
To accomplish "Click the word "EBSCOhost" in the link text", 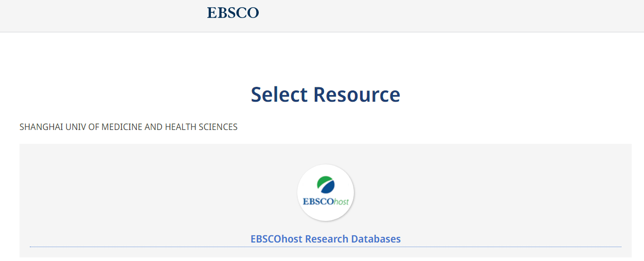I will (276, 239).
